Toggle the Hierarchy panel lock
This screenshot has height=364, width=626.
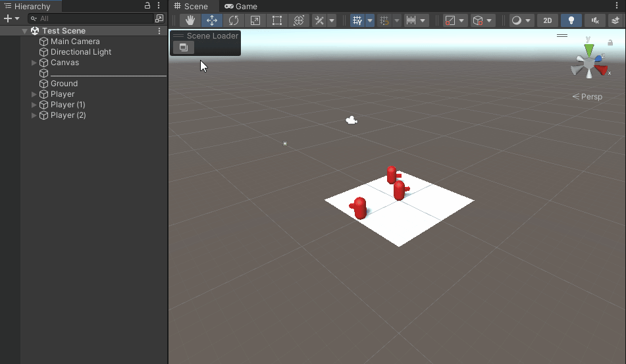[147, 5]
